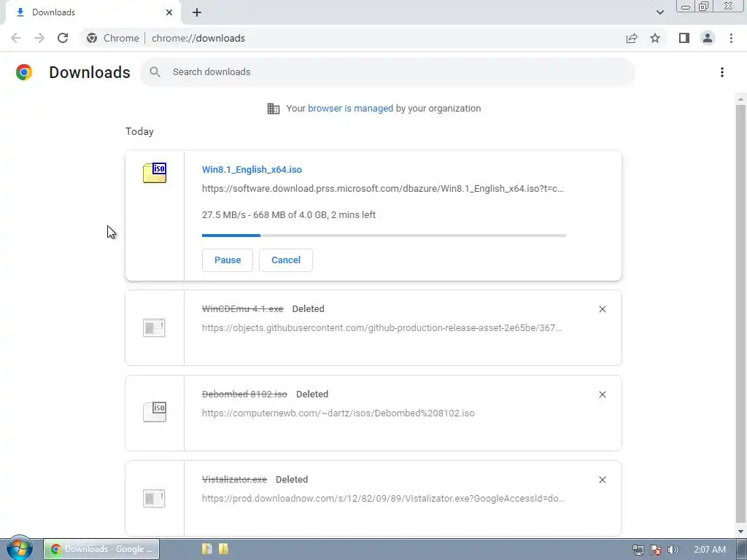This screenshot has width=747, height=560.
Task: Click the Vistalizator downloadnow source URL
Action: pos(383,499)
